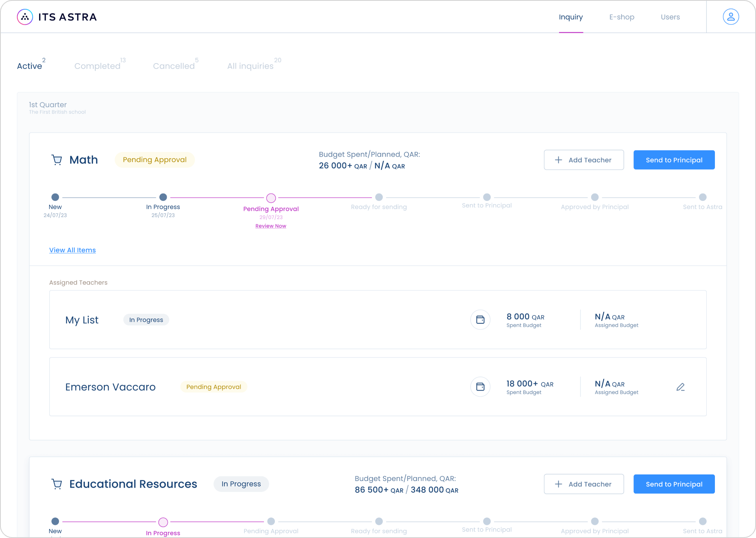
Task: Open the user profile icon
Action: click(x=730, y=17)
